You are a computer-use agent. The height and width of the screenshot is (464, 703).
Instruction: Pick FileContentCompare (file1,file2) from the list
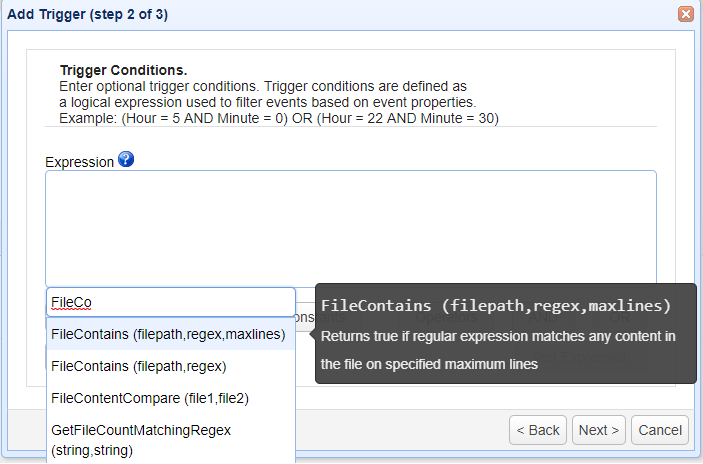pos(149,398)
